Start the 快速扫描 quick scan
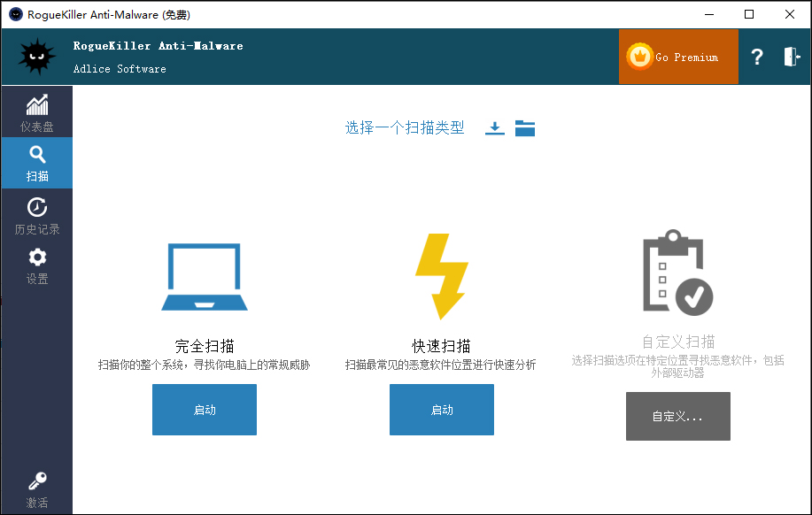This screenshot has width=812, height=515. pos(442,410)
